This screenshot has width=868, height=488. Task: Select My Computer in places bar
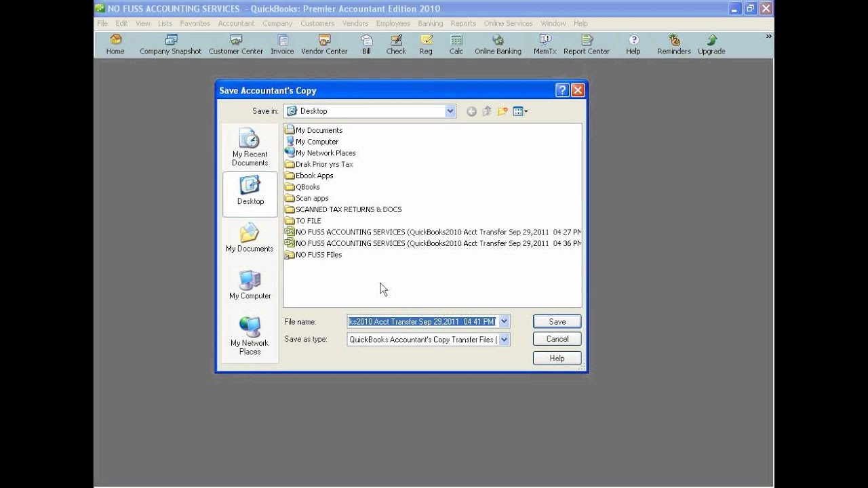tap(250, 286)
